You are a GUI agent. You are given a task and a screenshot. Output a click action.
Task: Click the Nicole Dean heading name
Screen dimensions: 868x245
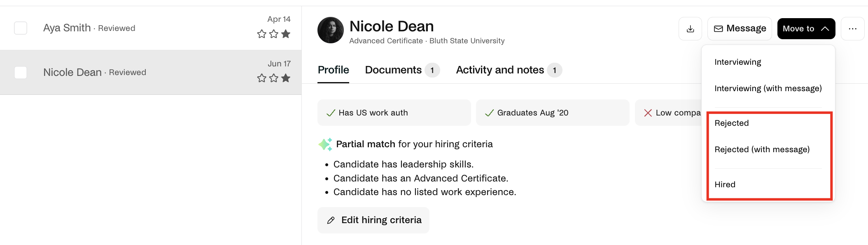(x=392, y=26)
